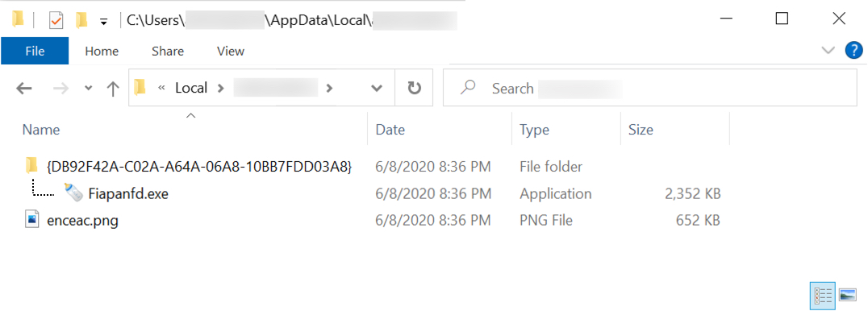Refresh the current folder view
The image size is (868, 311).
tap(414, 88)
